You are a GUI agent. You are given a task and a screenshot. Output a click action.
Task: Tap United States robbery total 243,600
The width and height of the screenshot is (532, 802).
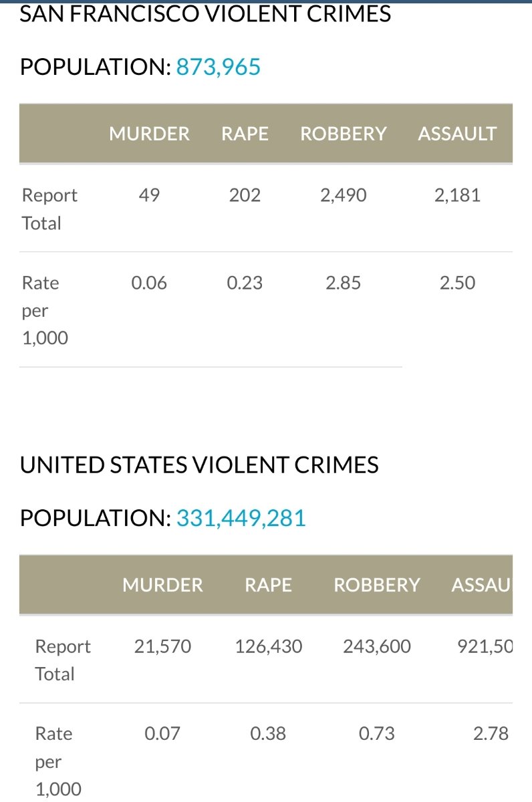[377, 646]
